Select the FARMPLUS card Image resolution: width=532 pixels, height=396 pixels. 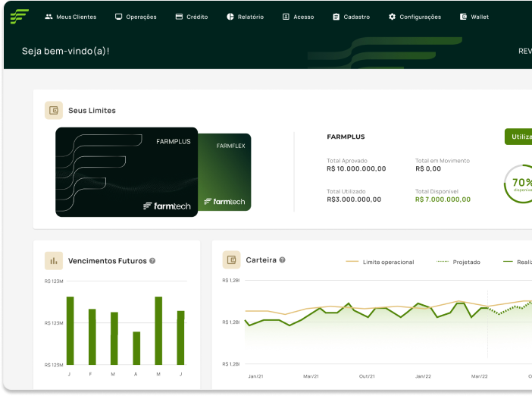(x=127, y=172)
